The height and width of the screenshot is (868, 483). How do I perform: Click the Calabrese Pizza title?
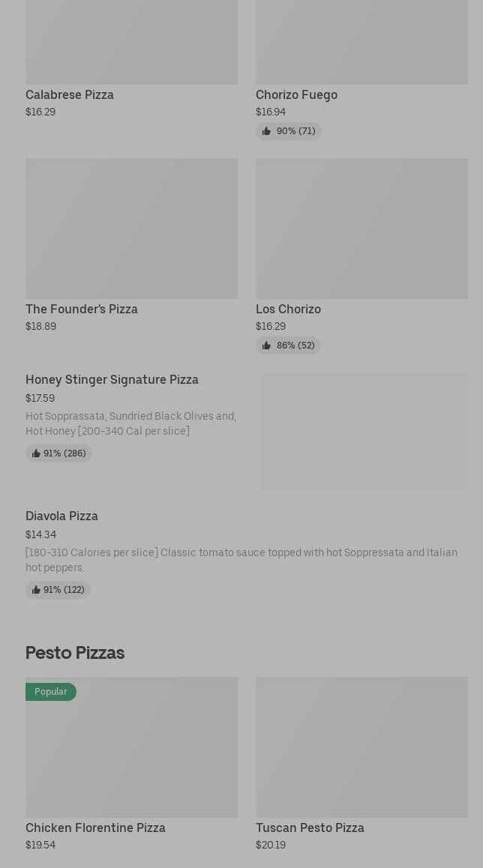(70, 94)
